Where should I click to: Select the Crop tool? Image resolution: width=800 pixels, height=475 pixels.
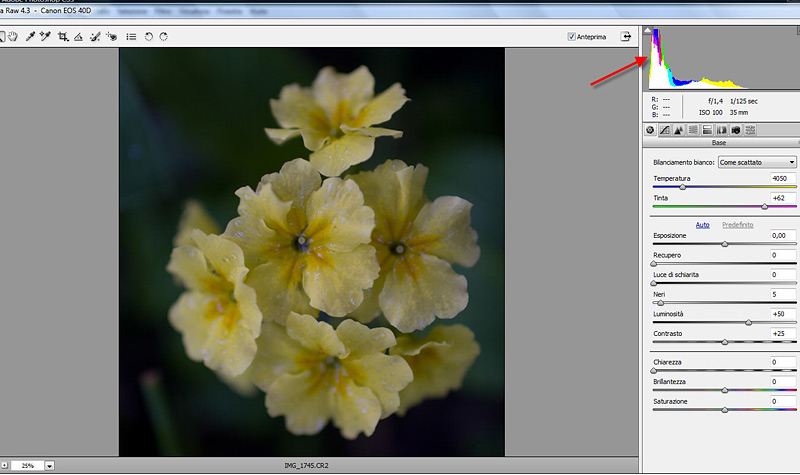63,37
